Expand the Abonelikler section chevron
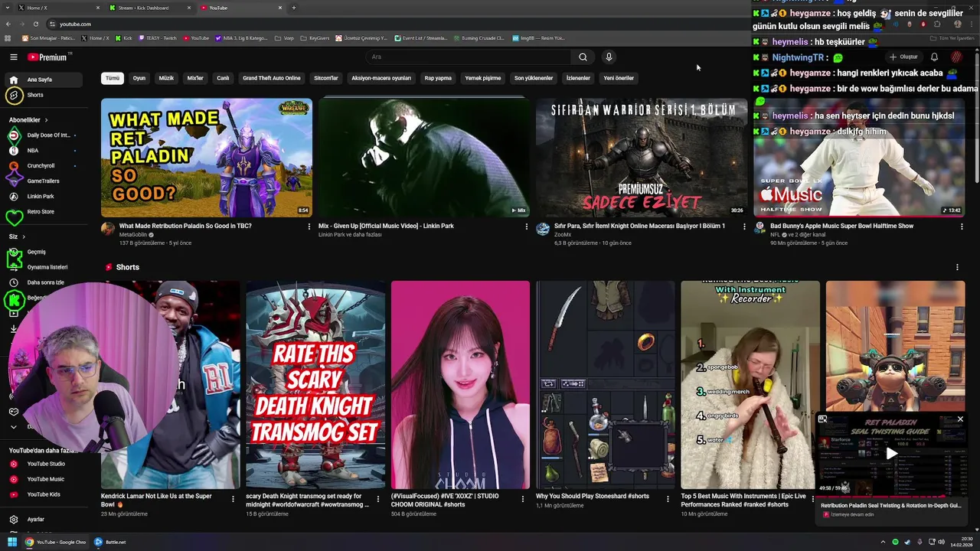Viewport: 980px width, 551px height. [46, 120]
